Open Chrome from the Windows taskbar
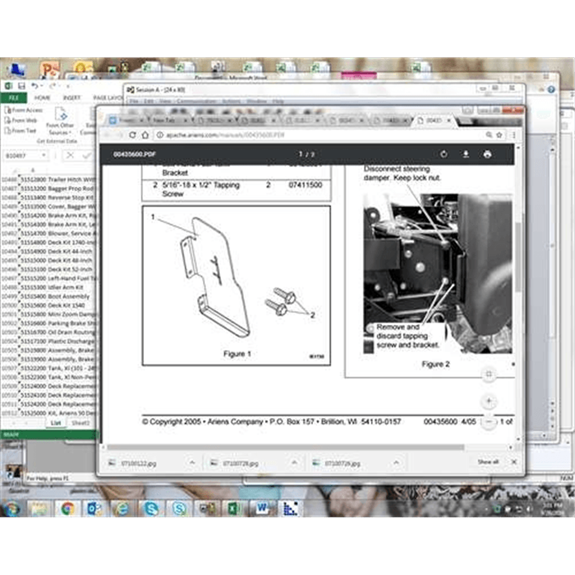The width and height of the screenshot is (575, 575). coord(67,509)
